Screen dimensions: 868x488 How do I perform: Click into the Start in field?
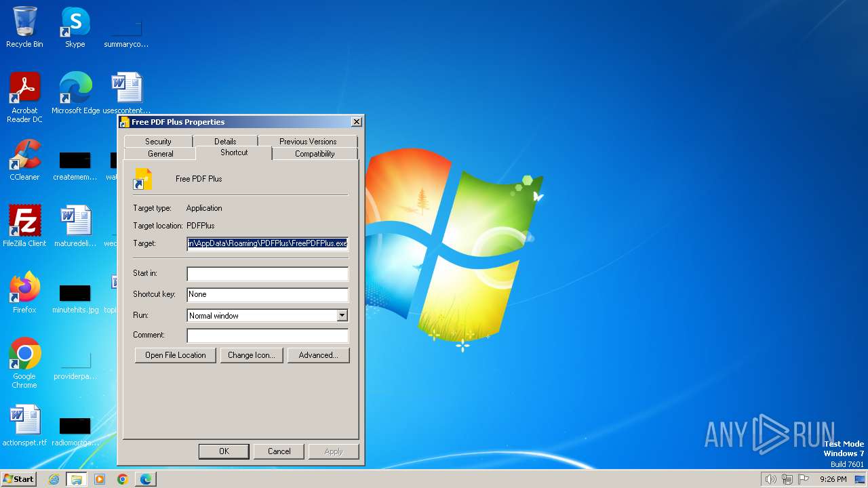click(268, 274)
